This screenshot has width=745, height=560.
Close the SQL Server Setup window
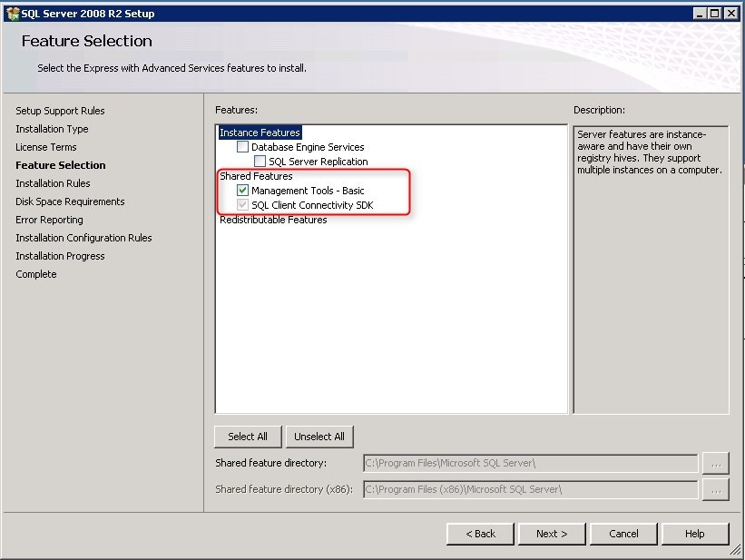coord(731,14)
